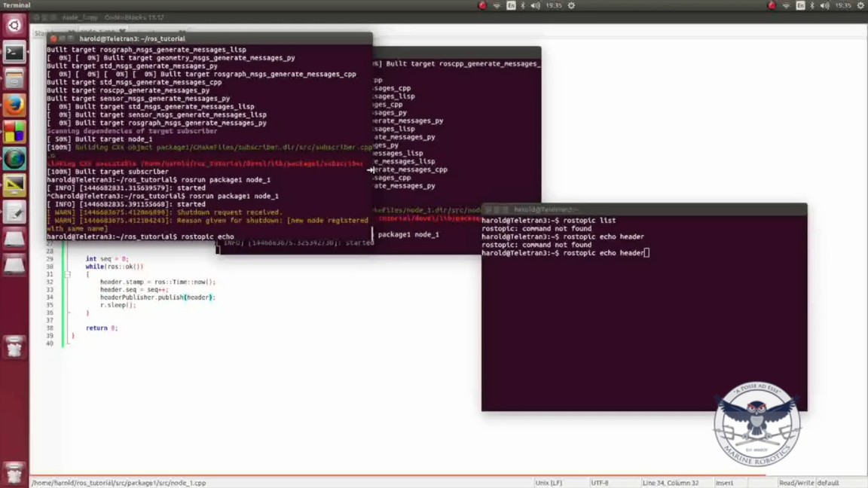Click the blue globe launcher icon
Image resolution: width=868 pixels, height=488 pixels.
point(14,159)
